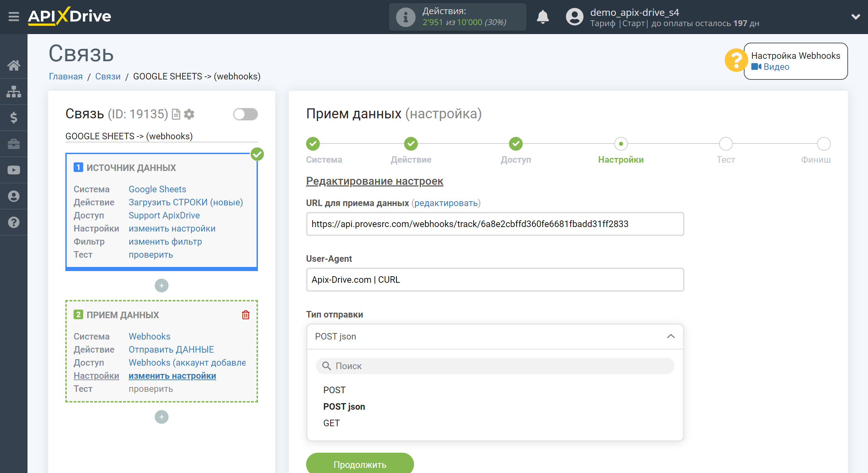Open the connection settings gear icon

pos(189,114)
